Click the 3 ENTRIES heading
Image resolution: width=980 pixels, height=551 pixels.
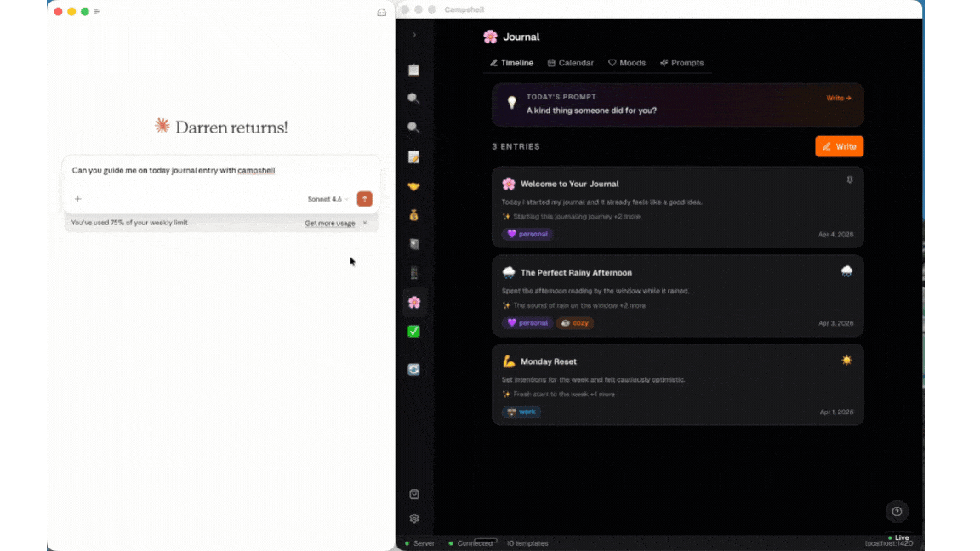[x=516, y=147]
